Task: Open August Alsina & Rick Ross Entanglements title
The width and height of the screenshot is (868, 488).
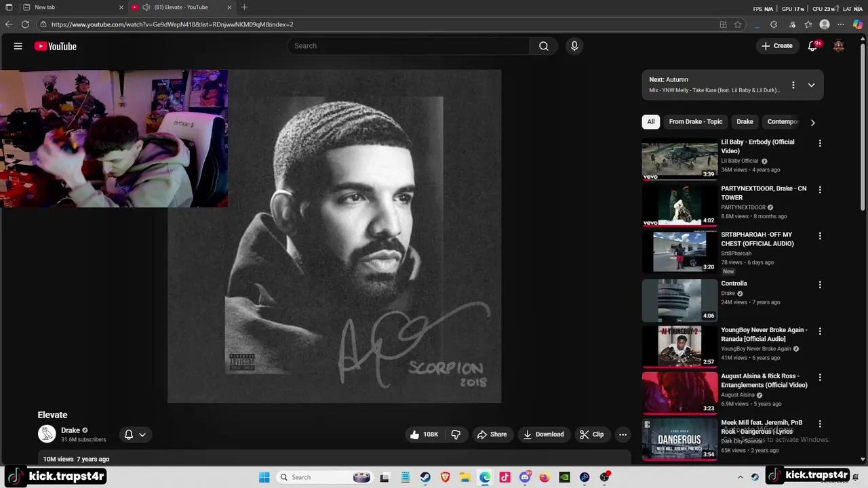Action: (764, 380)
